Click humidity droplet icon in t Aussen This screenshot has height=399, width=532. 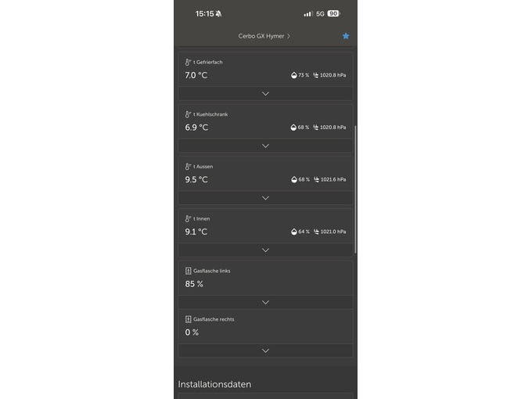point(293,179)
